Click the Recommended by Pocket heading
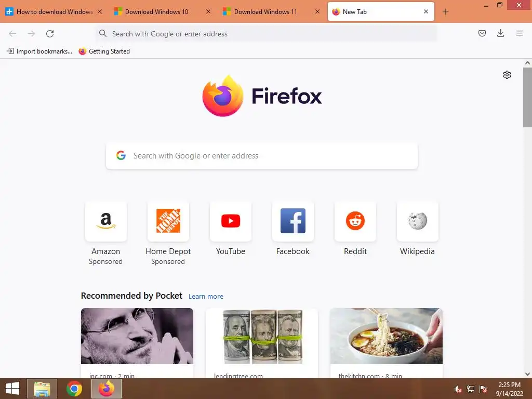This screenshot has height=399, width=532. (x=131, y=296)
